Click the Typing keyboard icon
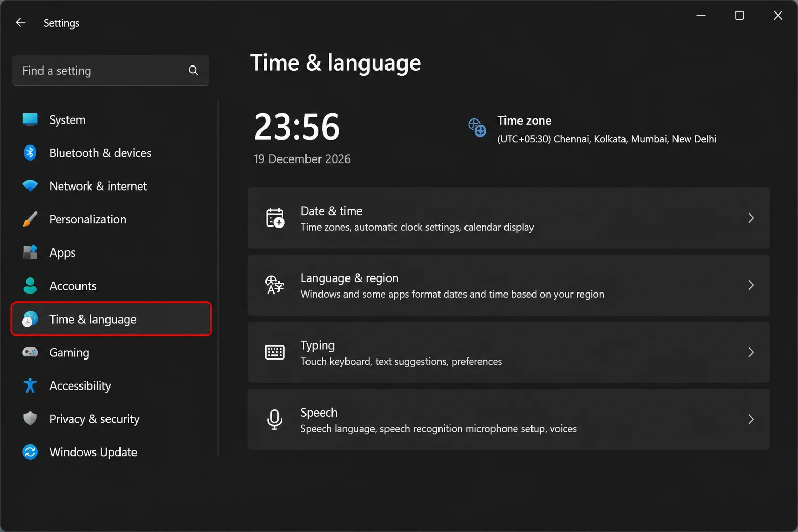Viewport: 798px width, 532px height. pos(275,352)
